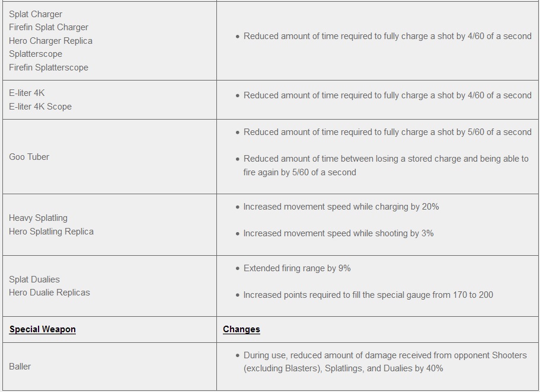The width and height of the screenshot is (540, 392).
Task: Click the stored charge reduction bullet text
Action: 385,165
